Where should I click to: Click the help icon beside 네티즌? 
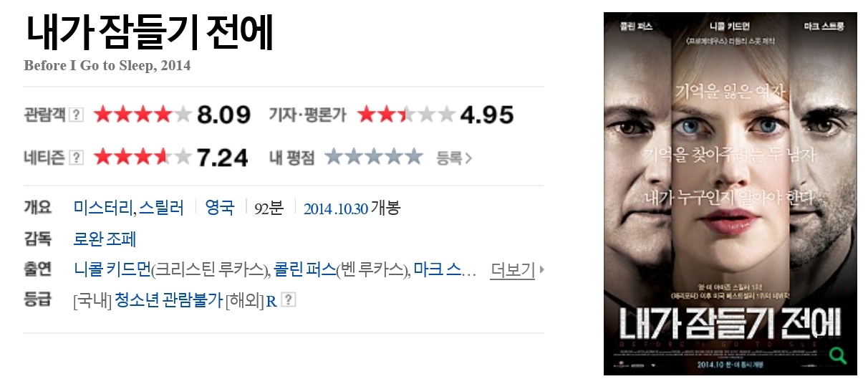(77, 157)
